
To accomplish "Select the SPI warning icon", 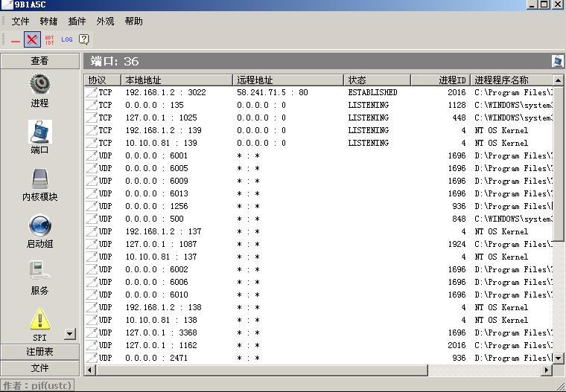I will 39,320.
